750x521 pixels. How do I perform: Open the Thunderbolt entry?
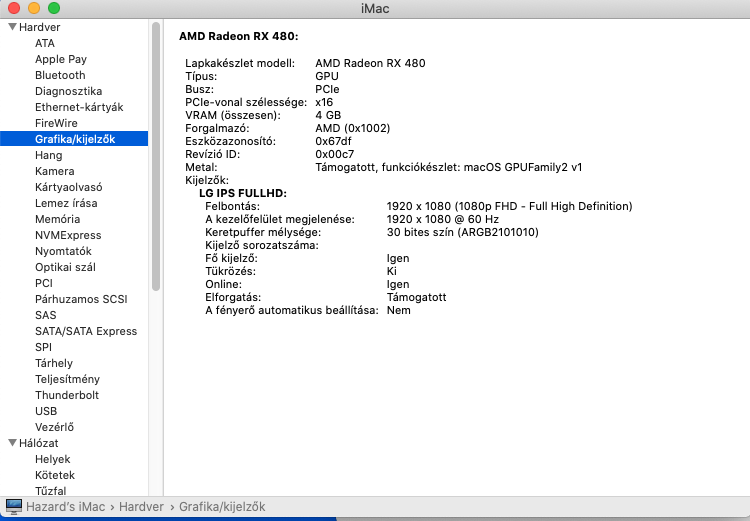point(66,395)
